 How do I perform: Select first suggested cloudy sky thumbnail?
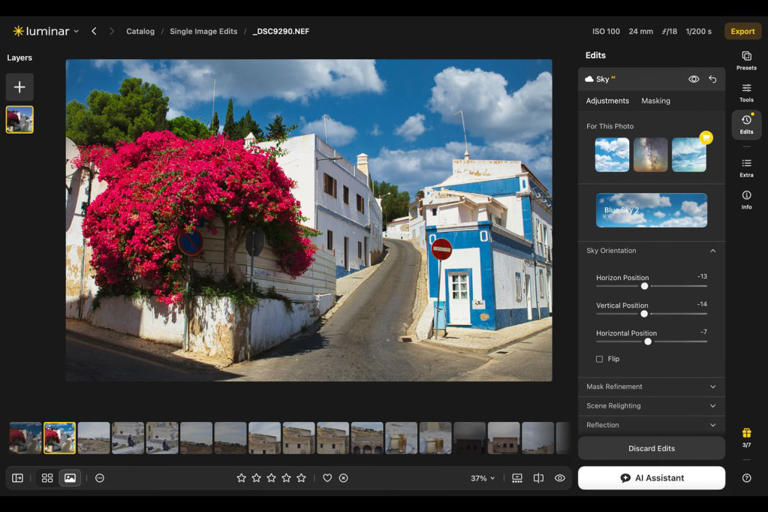pos(612,155)
